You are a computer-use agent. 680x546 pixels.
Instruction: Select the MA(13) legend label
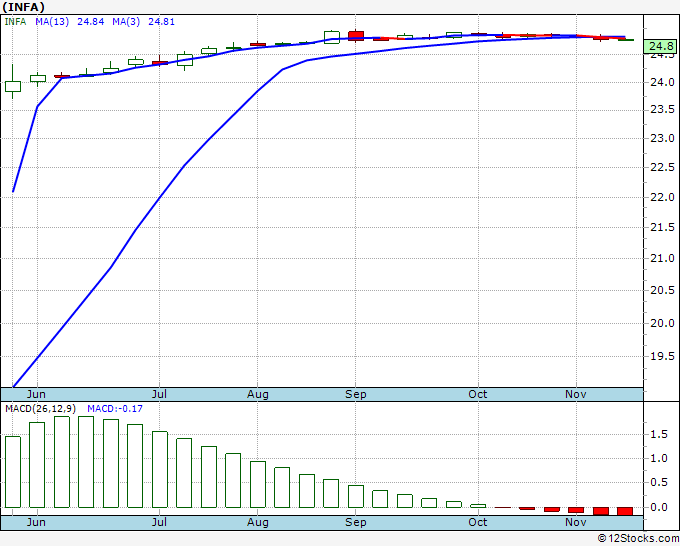[x=52, y=22]
